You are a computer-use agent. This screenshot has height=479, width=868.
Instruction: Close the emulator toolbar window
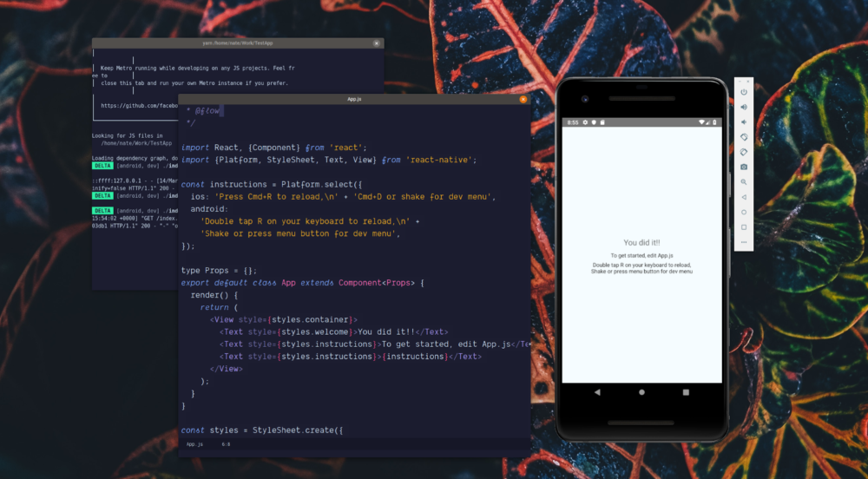[748, 82]
